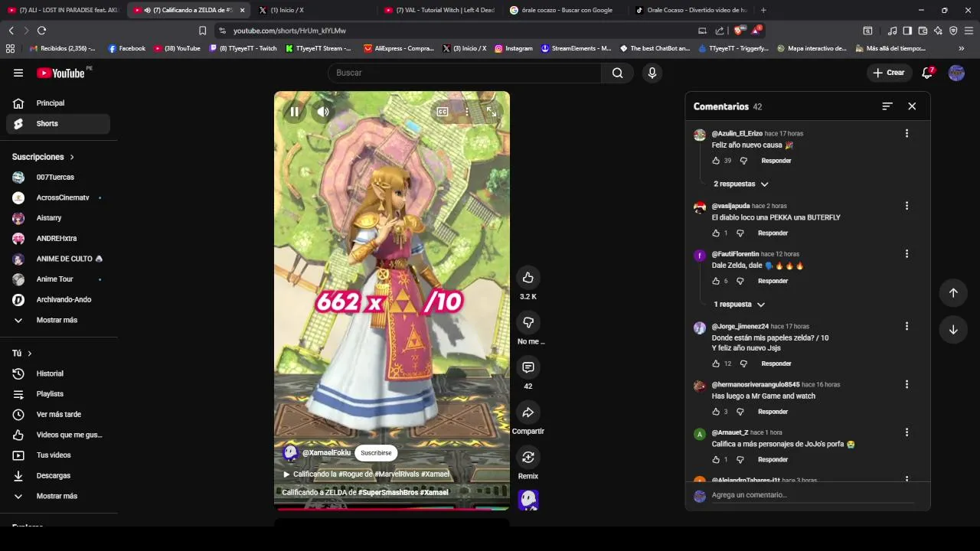Image resolution: width=980 pixels, height=551 pixels.
Task: Toggle closed captions on the Short
Action: (443, 112)
